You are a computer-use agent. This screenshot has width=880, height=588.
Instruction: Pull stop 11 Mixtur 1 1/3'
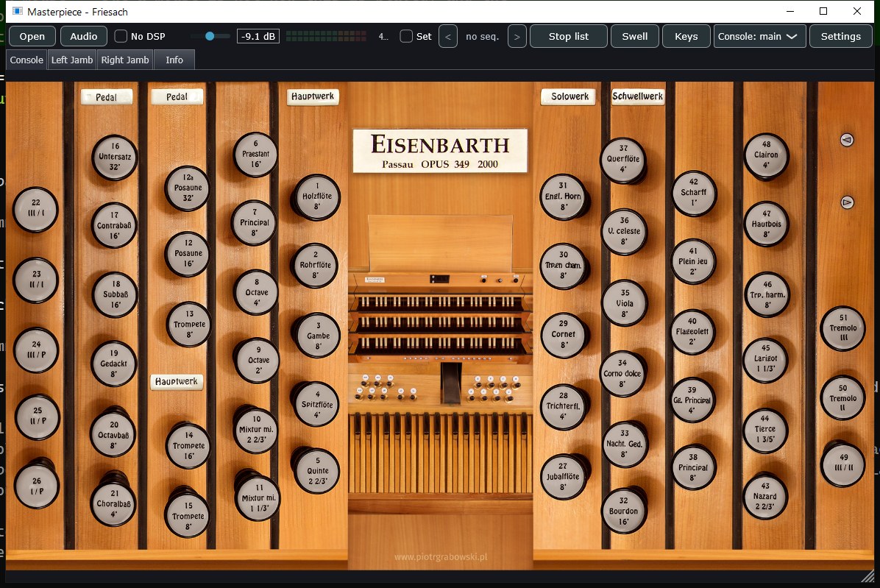point(258,497)
